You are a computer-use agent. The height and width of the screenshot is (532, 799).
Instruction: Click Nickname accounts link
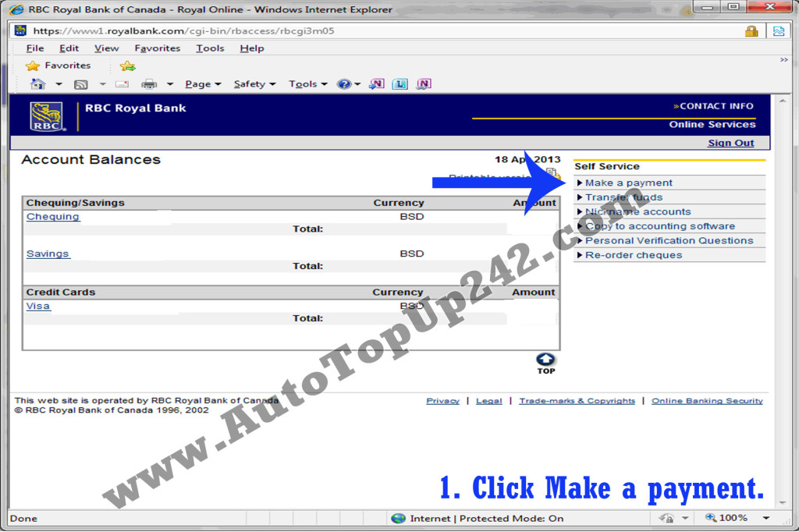coord(638,211)
